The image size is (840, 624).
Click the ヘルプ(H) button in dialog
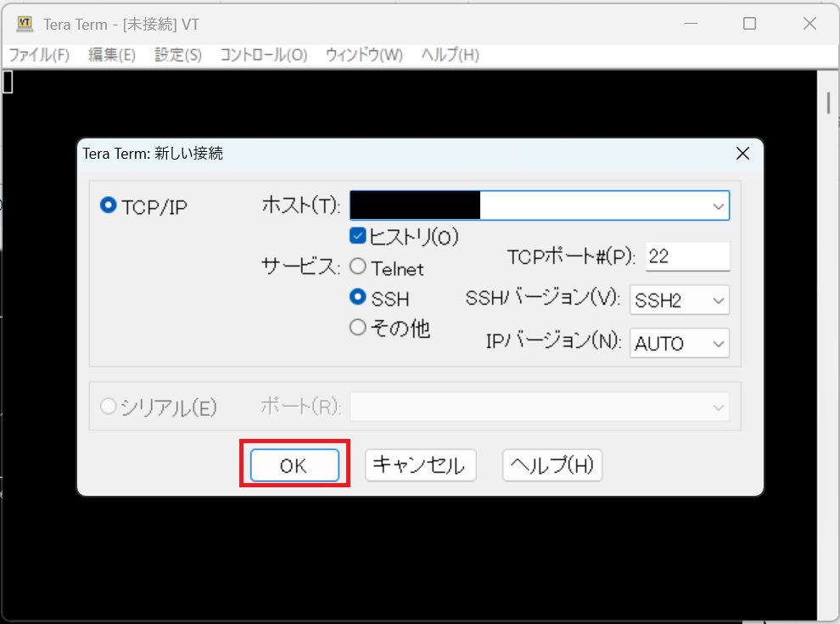(552, 465)
